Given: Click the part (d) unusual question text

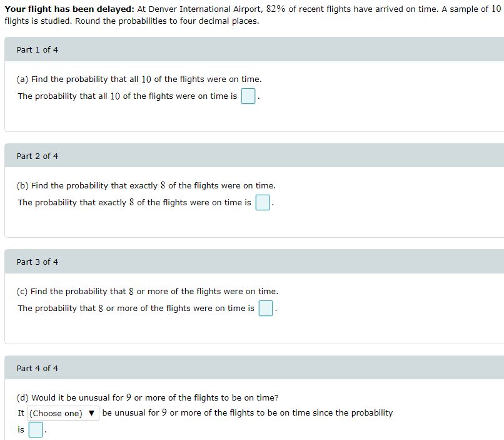Looking at the screenshot, I should click(148, 397).
